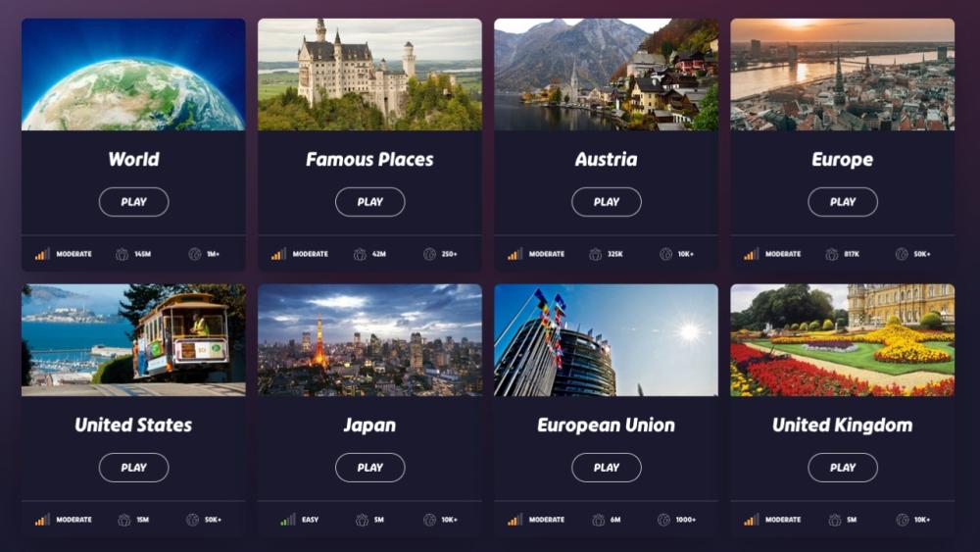The width and height of the screenshot is (980, 552).
Task: Click Play on the European Union card
Action: (607, 468)
